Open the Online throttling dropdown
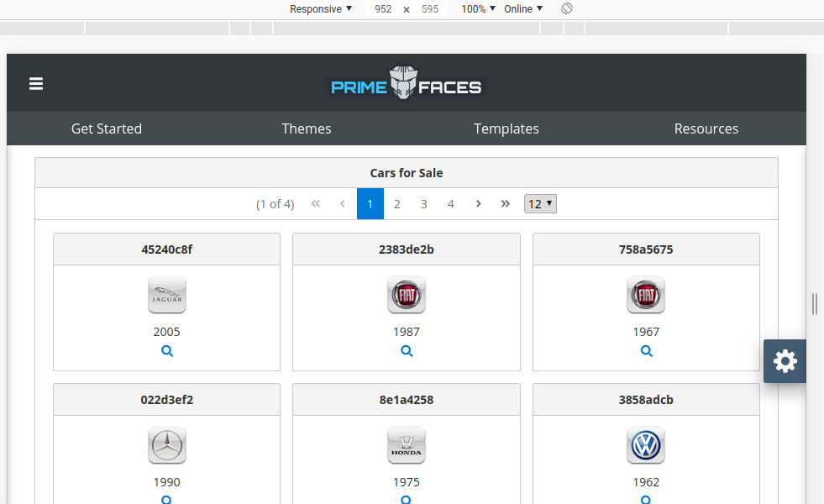Screen dimensions: 824x504 coord(523,9)
